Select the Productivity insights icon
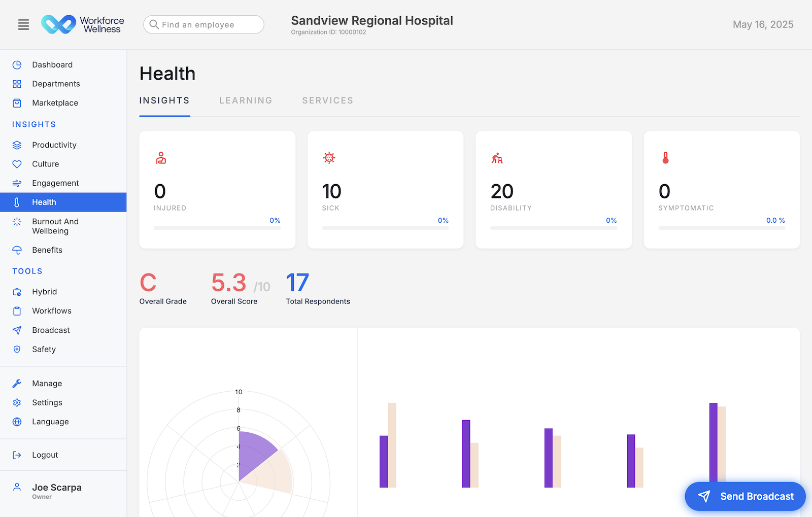The image size is (812, 517). pos(17,145)
